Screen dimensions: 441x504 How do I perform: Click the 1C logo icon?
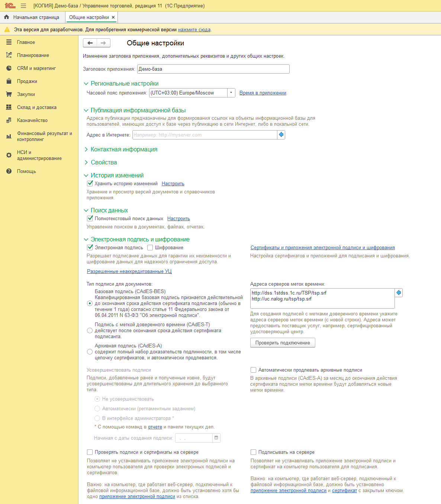point(10,6)
